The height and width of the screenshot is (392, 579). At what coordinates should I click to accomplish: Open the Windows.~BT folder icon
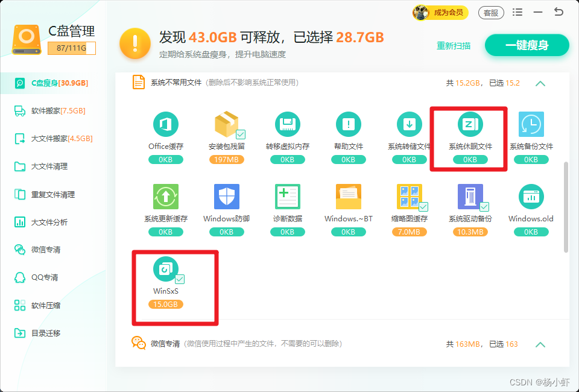(x=348, y=197)
